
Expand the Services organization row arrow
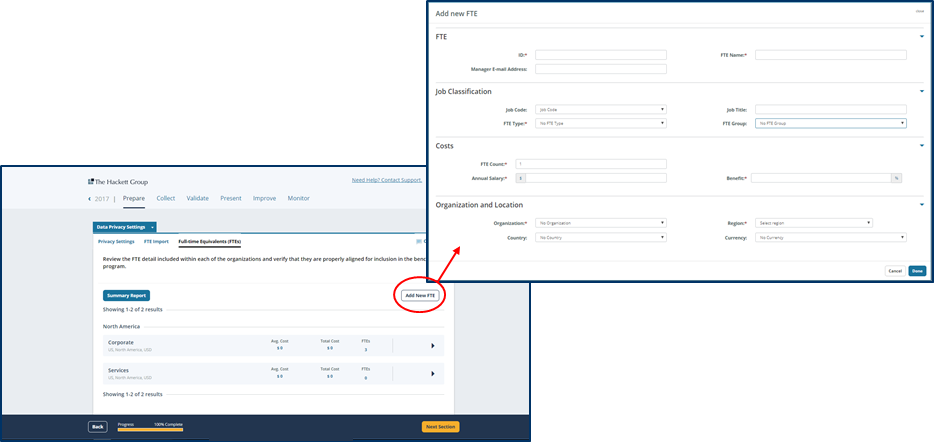[x=432, y=373]
